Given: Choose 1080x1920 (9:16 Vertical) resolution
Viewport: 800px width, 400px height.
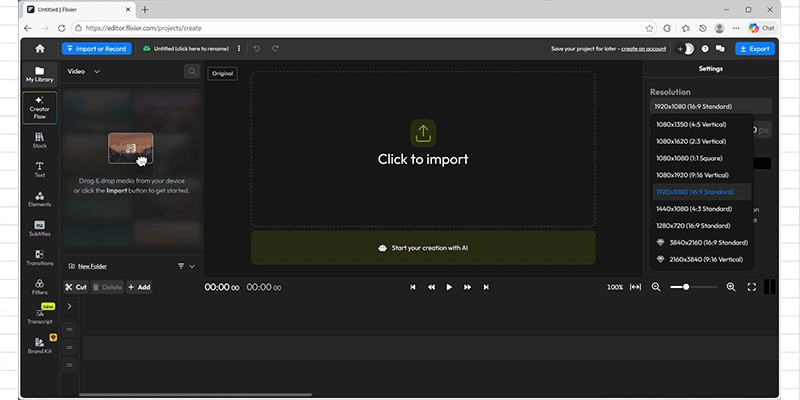Looking at the screenshot, I should click(x=702, y=175).
